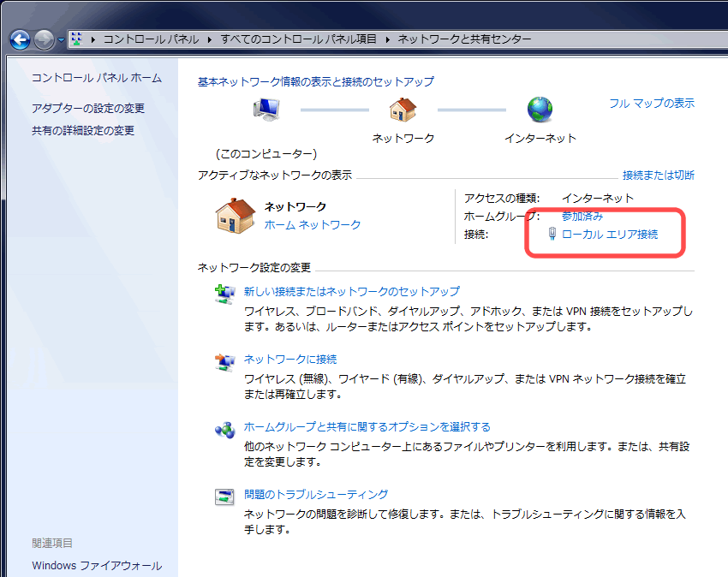728x577 pixels.
Task: Open 共有の詳細設定の変更 link
Action: click(83, 130)
